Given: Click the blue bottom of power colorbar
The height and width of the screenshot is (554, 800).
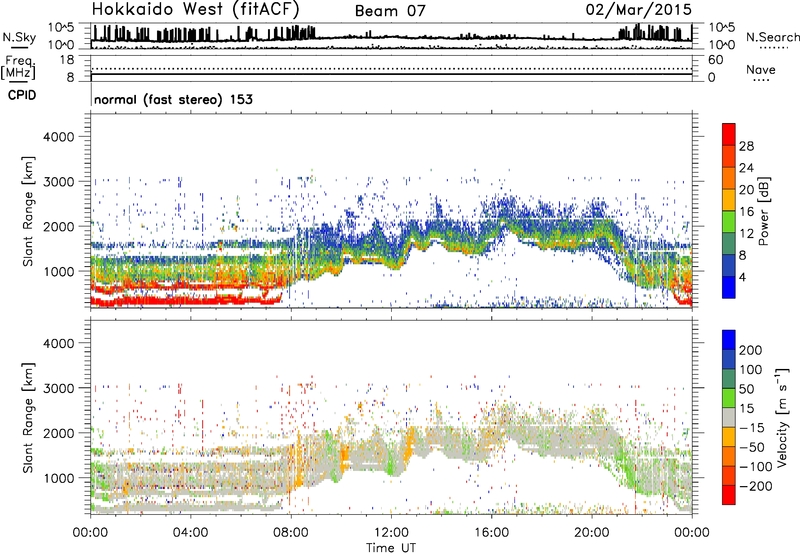Looking at the screenshot, I should (729, 287).
